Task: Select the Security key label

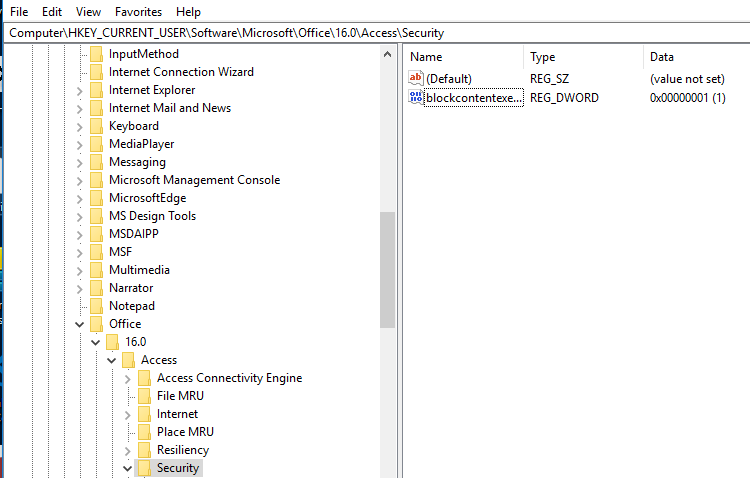Action: click(177, 468)
